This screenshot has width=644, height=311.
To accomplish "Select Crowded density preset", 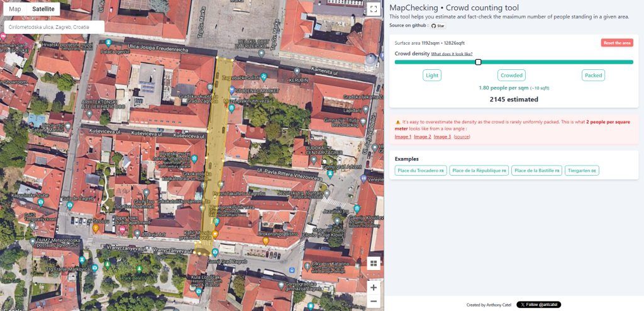I will 511,75.
